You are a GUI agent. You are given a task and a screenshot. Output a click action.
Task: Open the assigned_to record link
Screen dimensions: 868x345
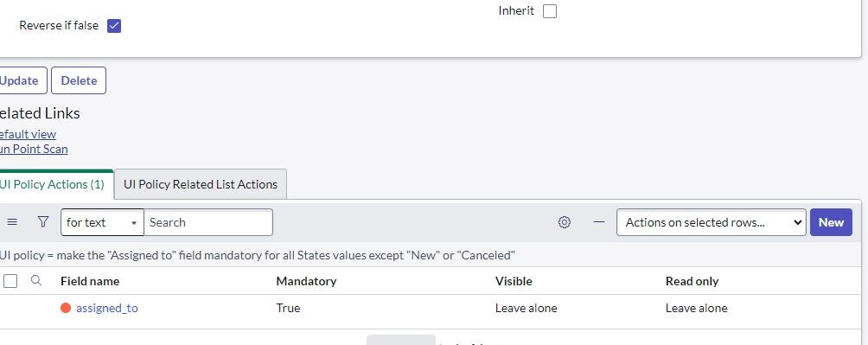point(107,308)
